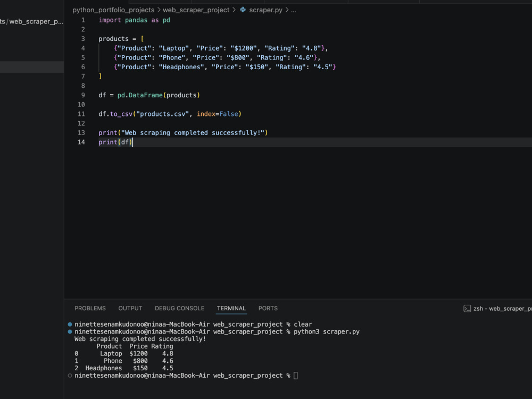This screenshot has height=399, width=532.
Task: Click "index=False" on line 11
Action: [218, 114]
